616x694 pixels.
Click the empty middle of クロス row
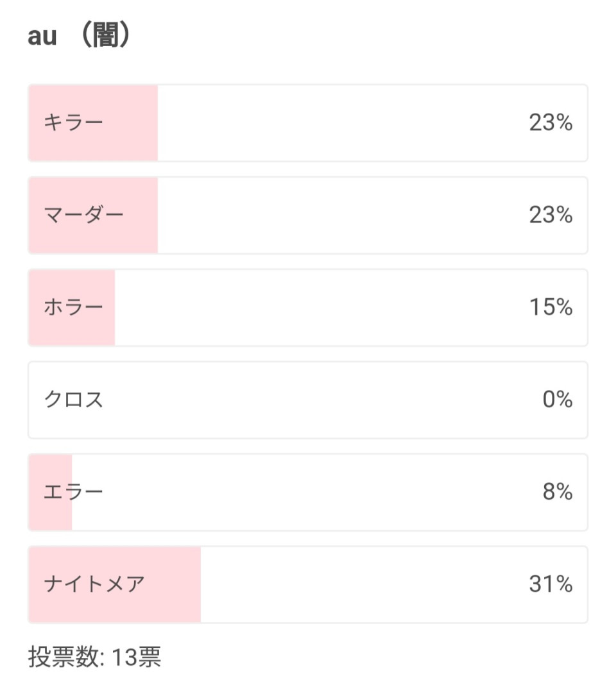click(308, 400)
